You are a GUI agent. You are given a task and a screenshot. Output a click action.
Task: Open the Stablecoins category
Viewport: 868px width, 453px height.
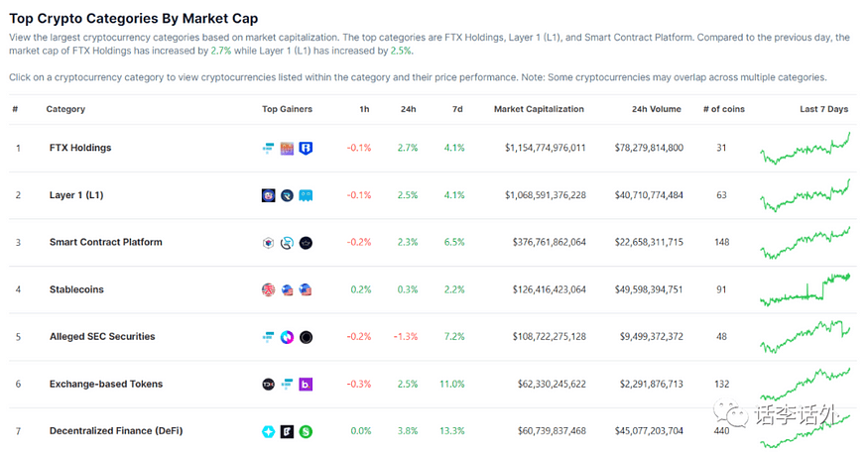76,289
